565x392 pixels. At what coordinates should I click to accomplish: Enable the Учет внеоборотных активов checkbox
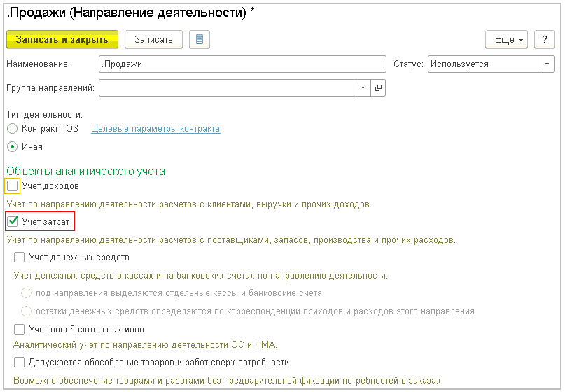[x=19, y=329]
